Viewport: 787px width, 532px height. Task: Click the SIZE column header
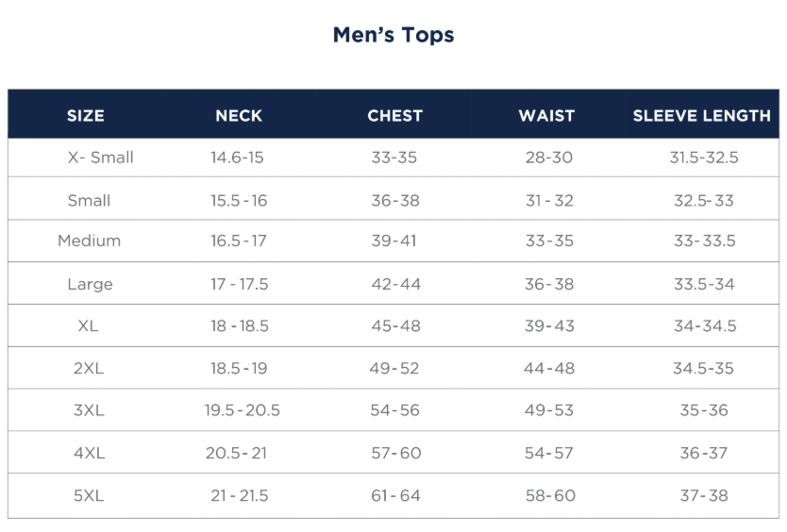(86, 116)
